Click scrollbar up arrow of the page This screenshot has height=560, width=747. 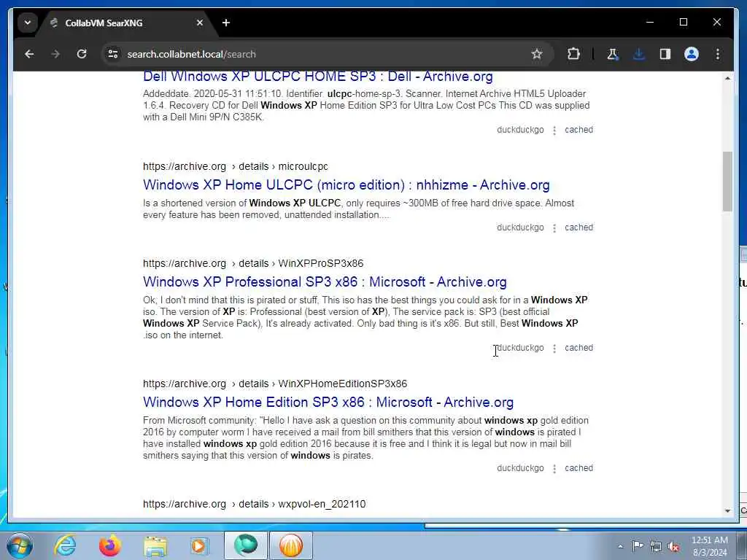pyautogui.click(x=727, y=78)
